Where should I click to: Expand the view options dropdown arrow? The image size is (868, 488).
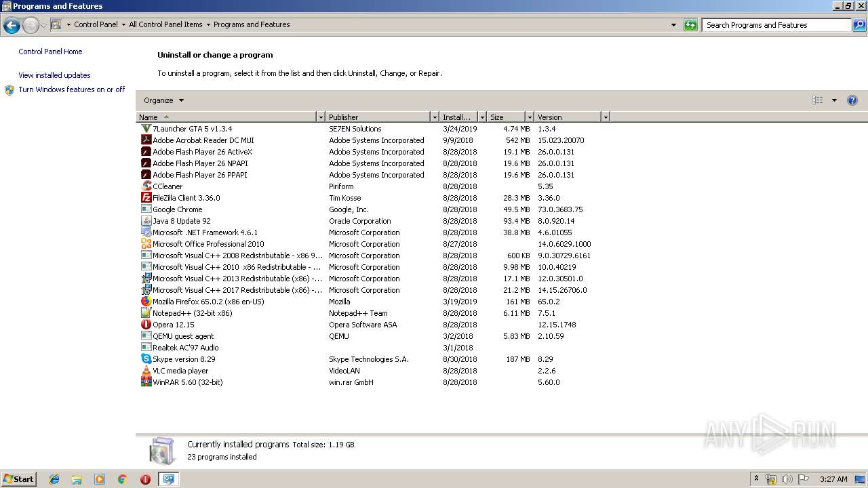[x=834, y=100]
